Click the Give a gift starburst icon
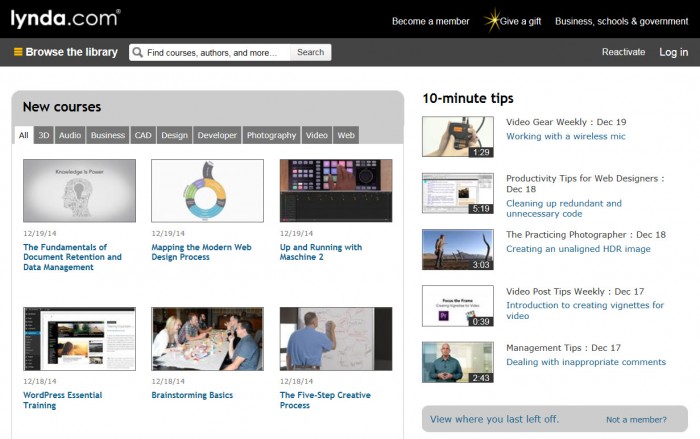 [492, 20]
